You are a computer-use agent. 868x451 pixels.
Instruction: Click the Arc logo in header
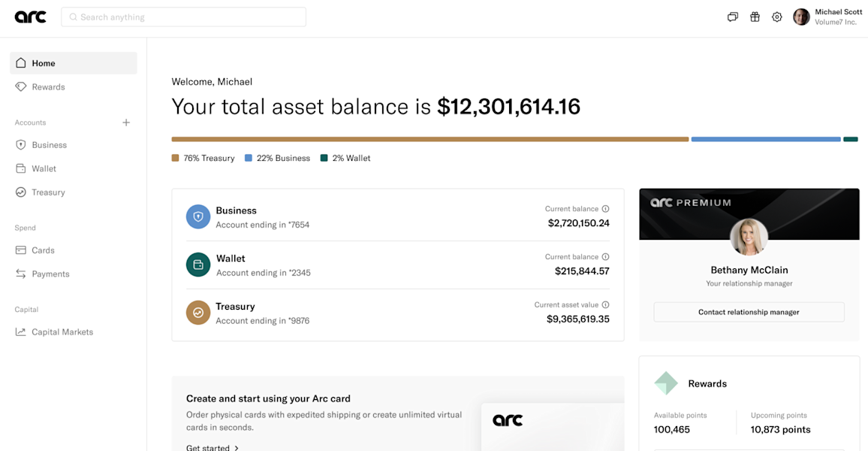(x=31, y=17)
